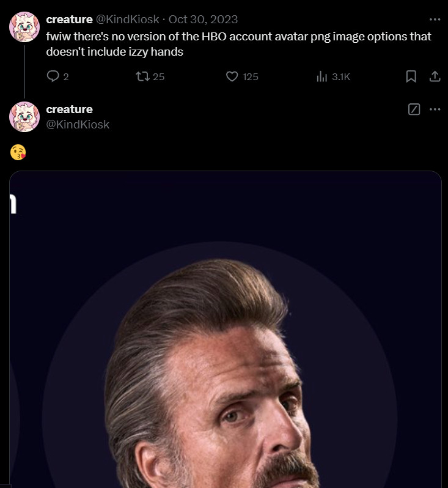Repost the tweet with 25 reposts
The image size is (448, 488).
tap(142, 76)
